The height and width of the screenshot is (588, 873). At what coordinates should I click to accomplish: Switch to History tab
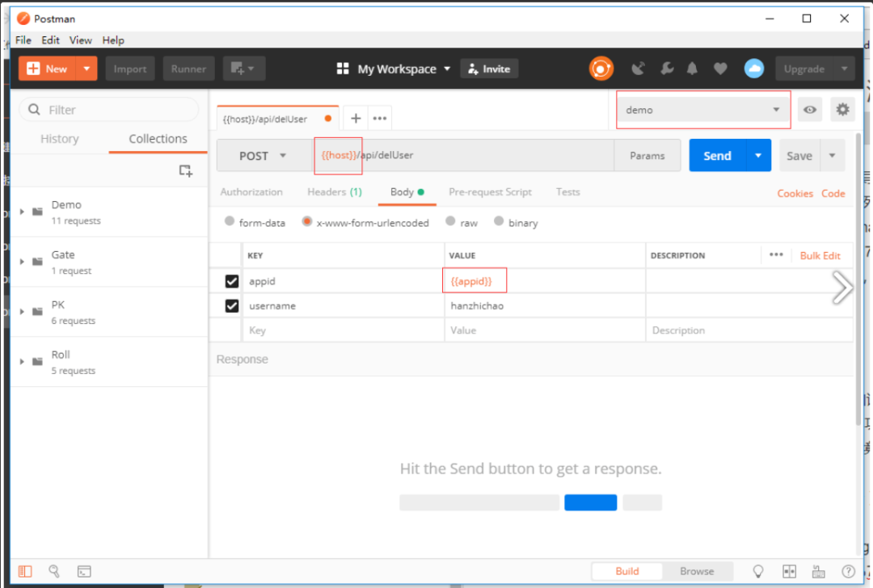click(x=60, y=138)
